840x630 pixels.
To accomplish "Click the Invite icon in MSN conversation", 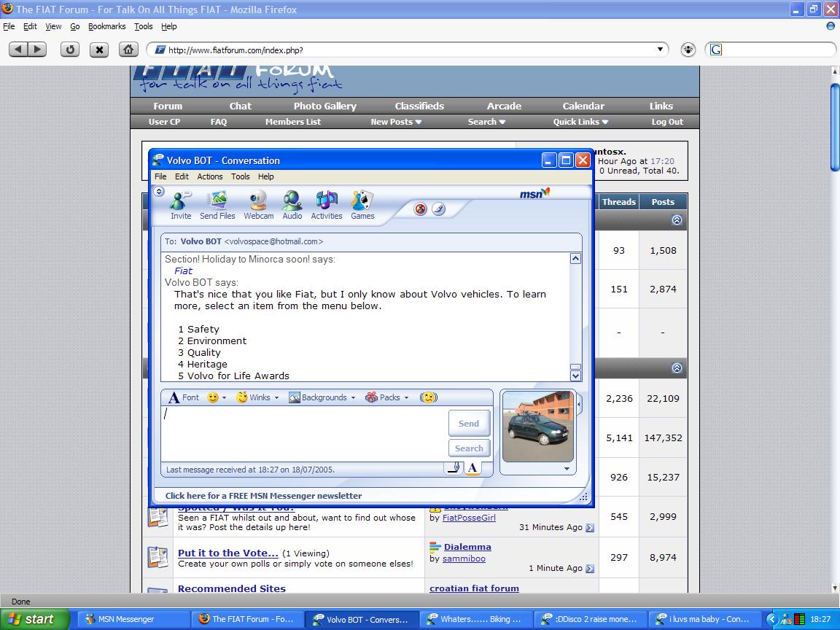I will [181, 205].
